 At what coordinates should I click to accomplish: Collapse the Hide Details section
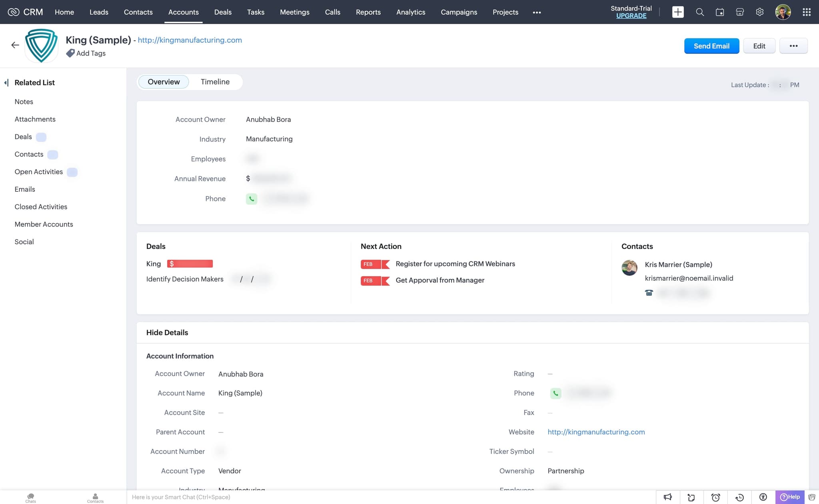tap(167, 333)
